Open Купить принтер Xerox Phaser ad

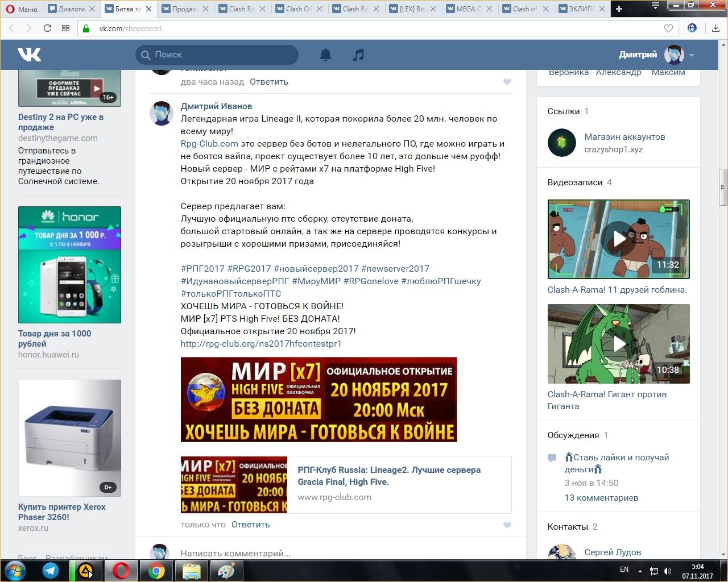tap(61, 512)
